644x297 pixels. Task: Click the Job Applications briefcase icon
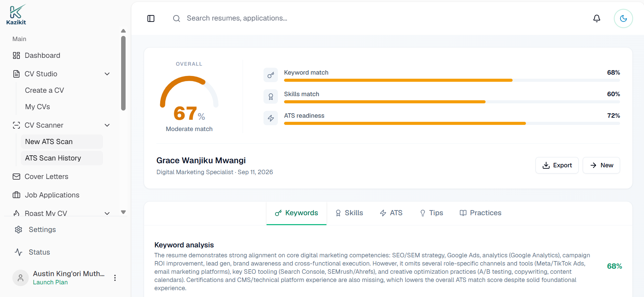pyautogui.click(x=16, y=195)
